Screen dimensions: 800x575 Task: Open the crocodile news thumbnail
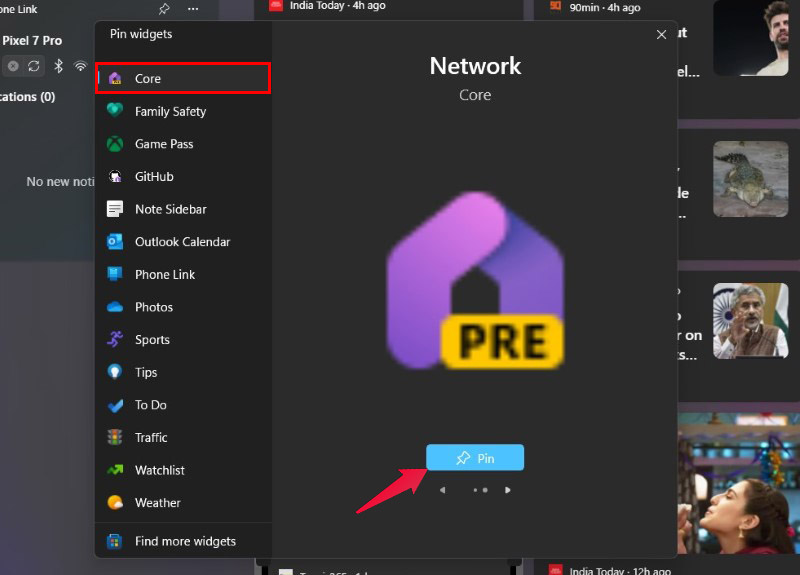(751, 179)
